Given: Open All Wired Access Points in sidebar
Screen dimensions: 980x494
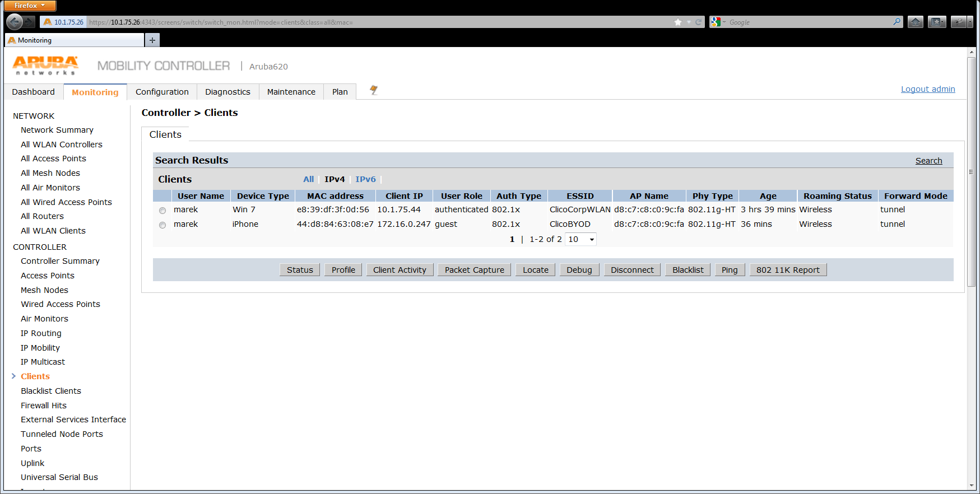Looking at the screenshot, I should pyautogui.click(x=66, y=202).
